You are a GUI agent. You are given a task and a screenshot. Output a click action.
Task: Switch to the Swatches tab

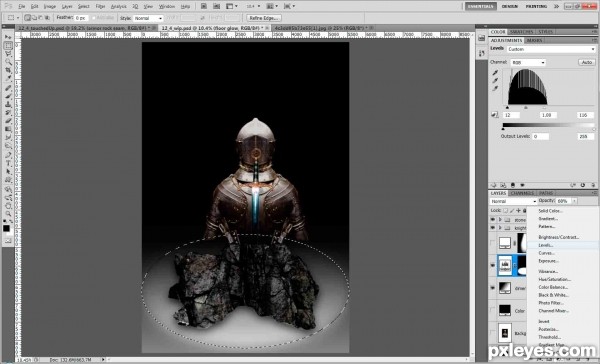[x=521, y=32]
